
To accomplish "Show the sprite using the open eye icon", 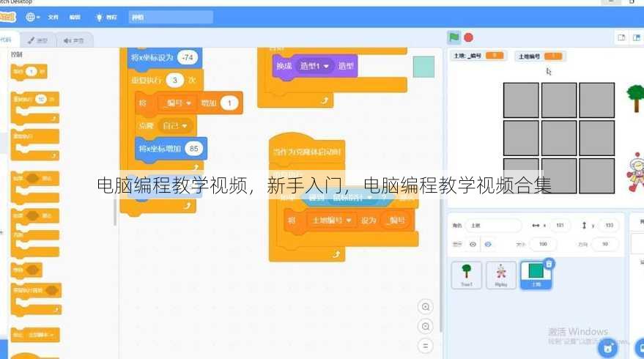I will tap(473, 245).
